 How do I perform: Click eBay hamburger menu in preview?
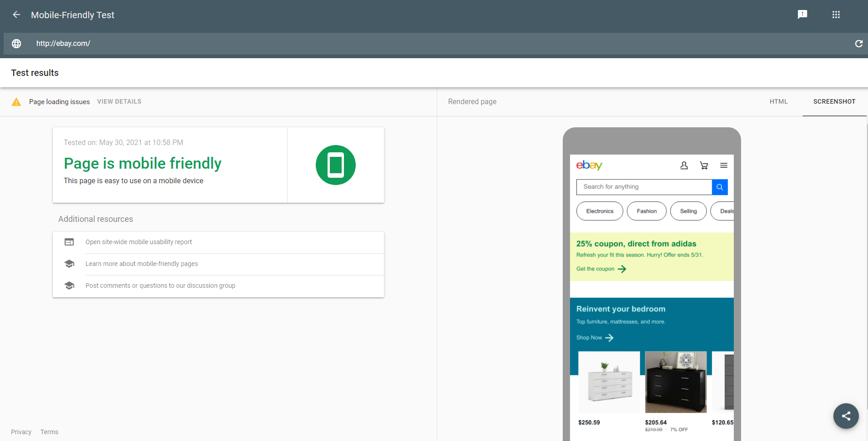[723, 165]
